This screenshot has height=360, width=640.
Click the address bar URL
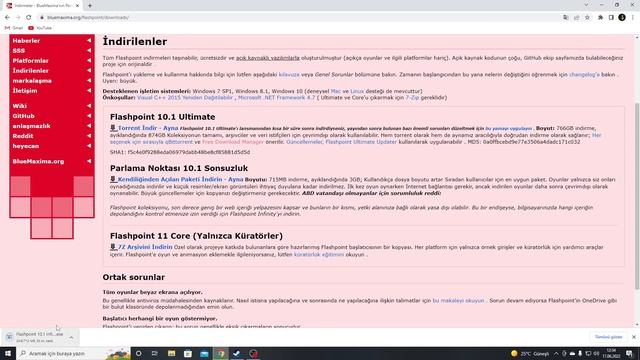pos(88,18)
